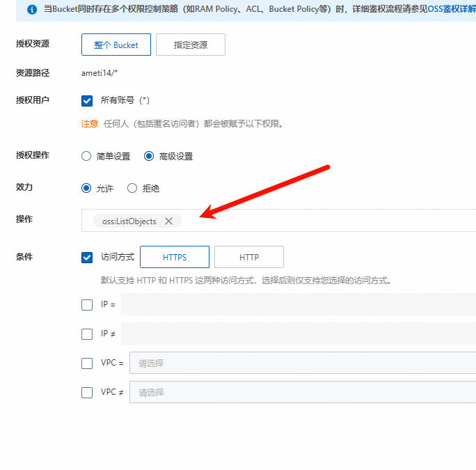
Task: Uncheck the 访问方式 checkbox
Action: tap(87, 257)
